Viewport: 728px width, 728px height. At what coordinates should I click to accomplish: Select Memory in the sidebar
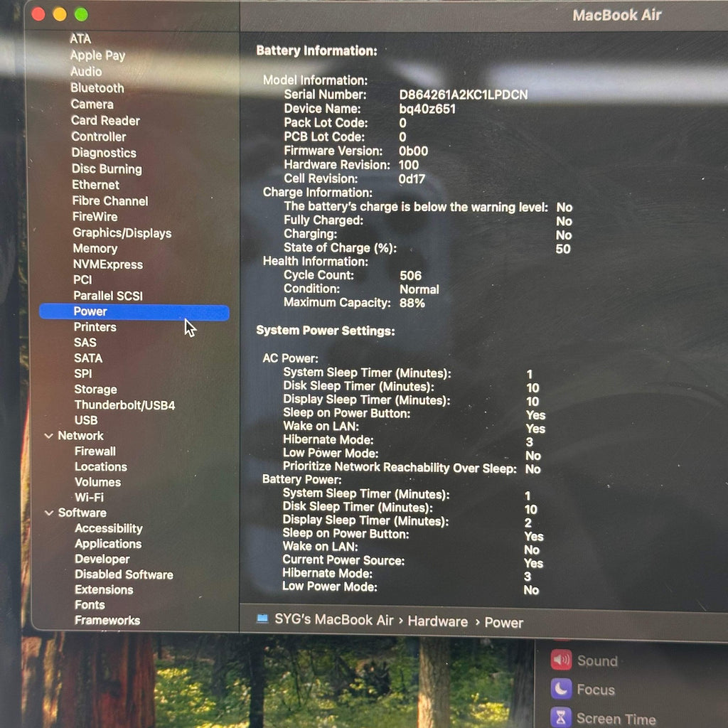click(95, 248)
